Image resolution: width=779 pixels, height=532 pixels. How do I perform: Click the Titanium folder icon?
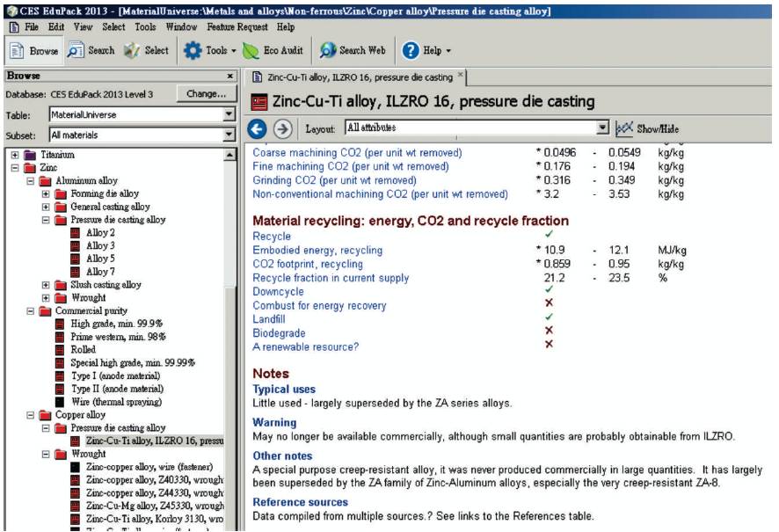pos(30,155)
